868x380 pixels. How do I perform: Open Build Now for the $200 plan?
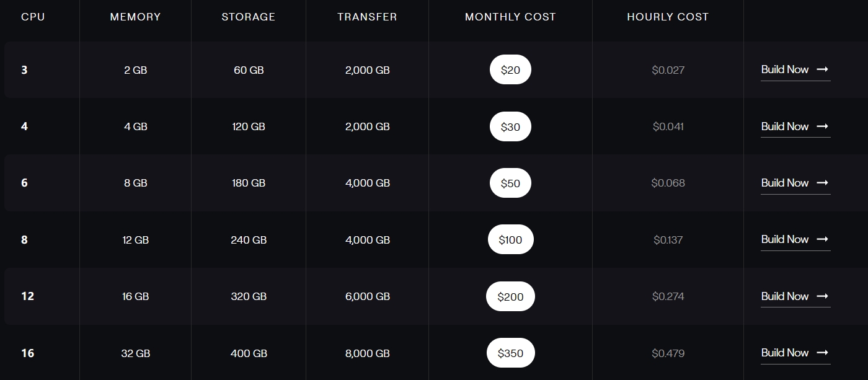tap(785, 296)
